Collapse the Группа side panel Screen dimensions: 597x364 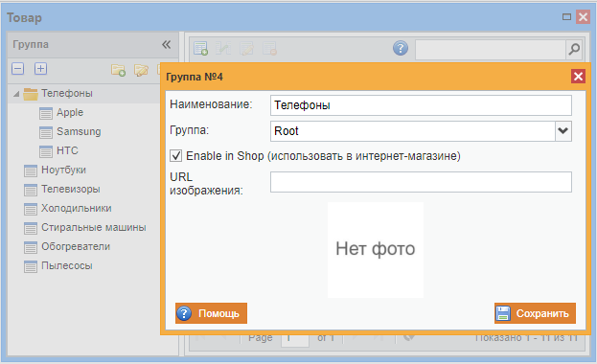tap(167, 45)
